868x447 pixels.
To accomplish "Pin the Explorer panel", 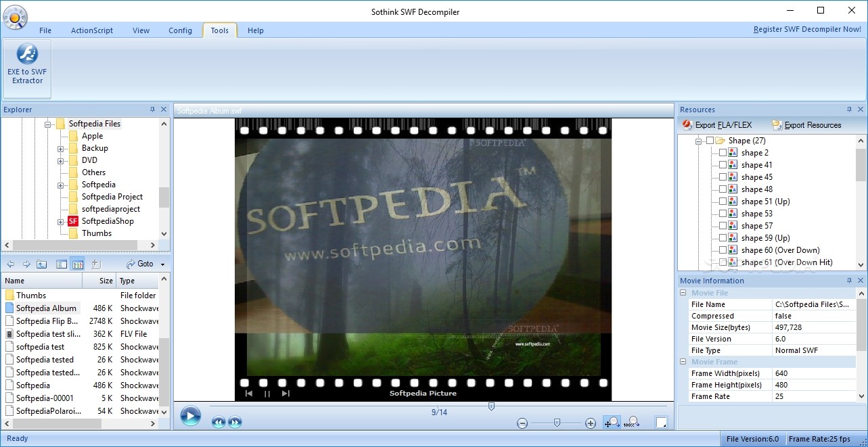I will click(153, 110).
